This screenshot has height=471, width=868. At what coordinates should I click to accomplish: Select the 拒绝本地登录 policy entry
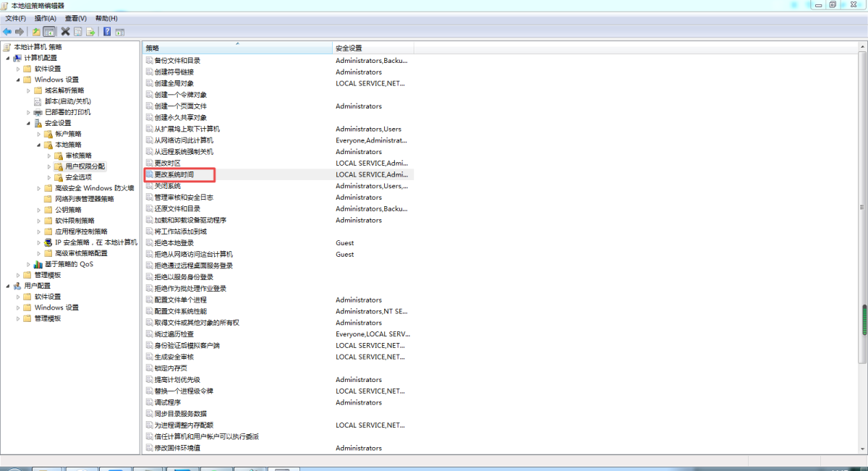pos(174,243)
